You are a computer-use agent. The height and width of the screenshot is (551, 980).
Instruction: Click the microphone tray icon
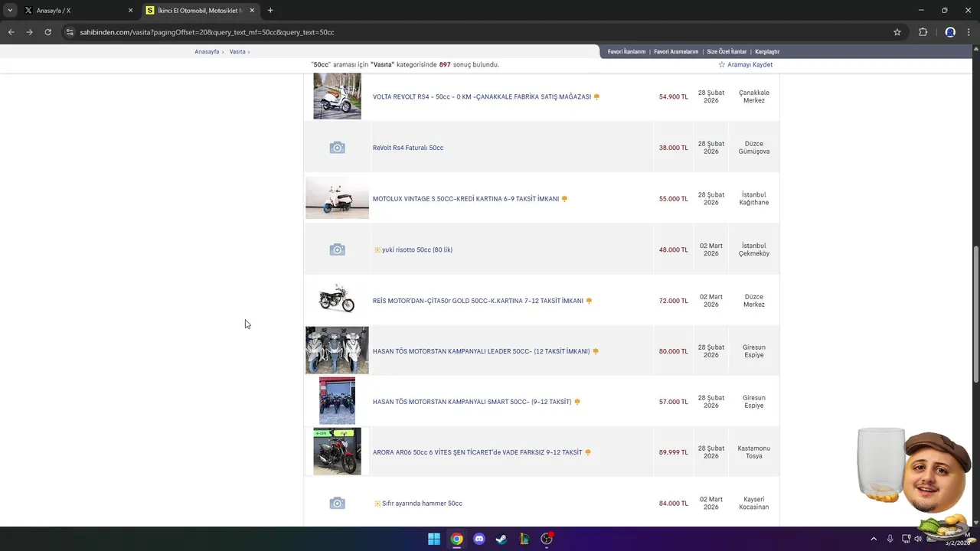click(890, 539)
